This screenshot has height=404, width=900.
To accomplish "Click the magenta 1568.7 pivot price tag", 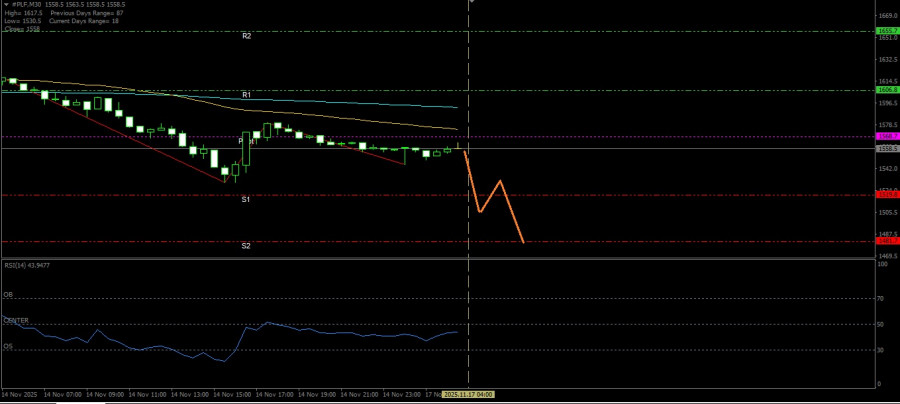I will pos(886,136).
